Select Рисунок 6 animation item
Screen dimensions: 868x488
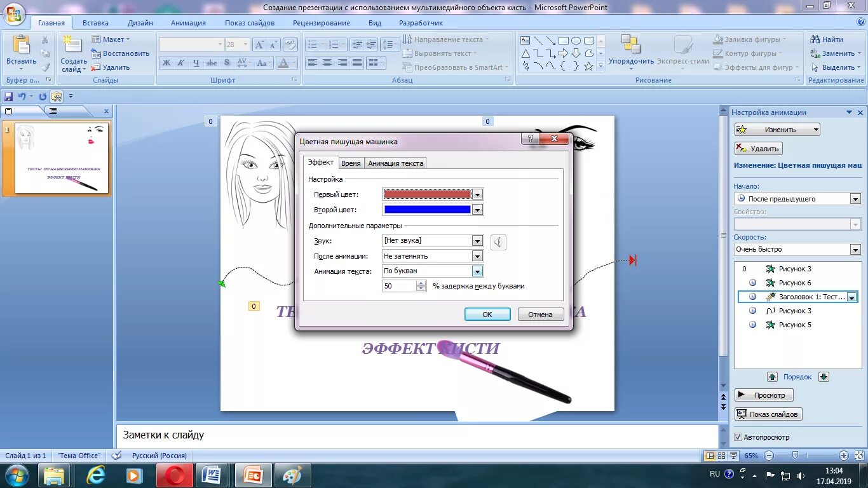pos(794,283)
